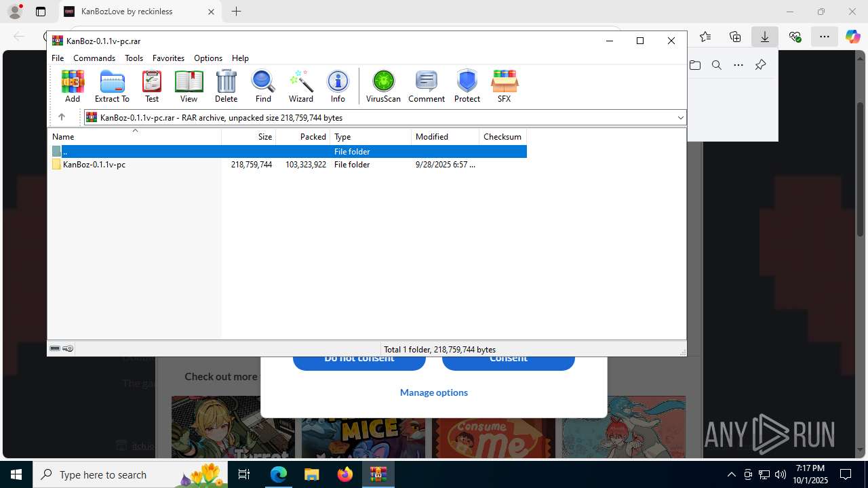The width and height of the screenshot is (868, 488).
Task: Open Firefox from the taskbar
Action: click(345, 474)
